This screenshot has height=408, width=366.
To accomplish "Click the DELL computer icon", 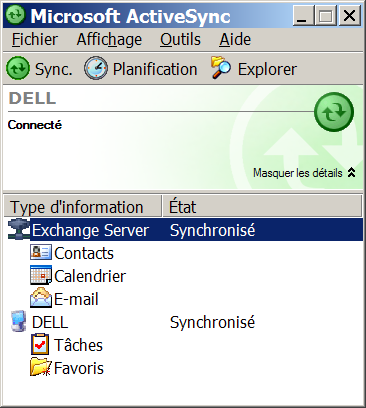I will point(19,322).
